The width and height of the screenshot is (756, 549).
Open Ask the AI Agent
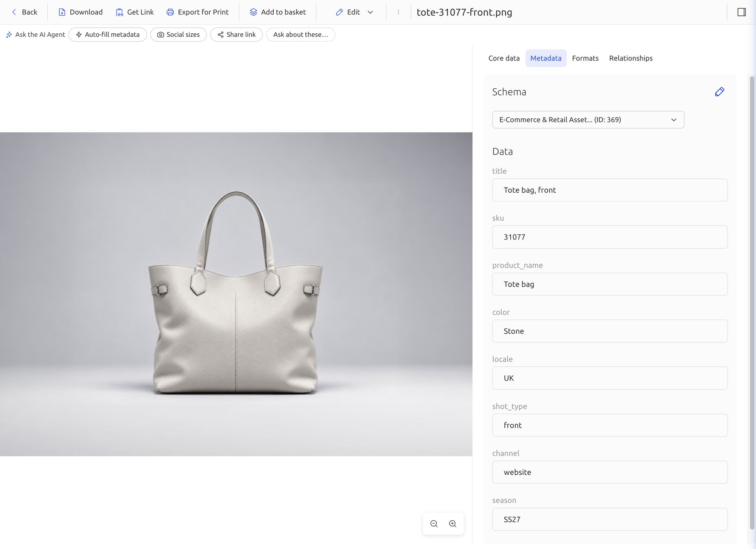tap(36, 34)
